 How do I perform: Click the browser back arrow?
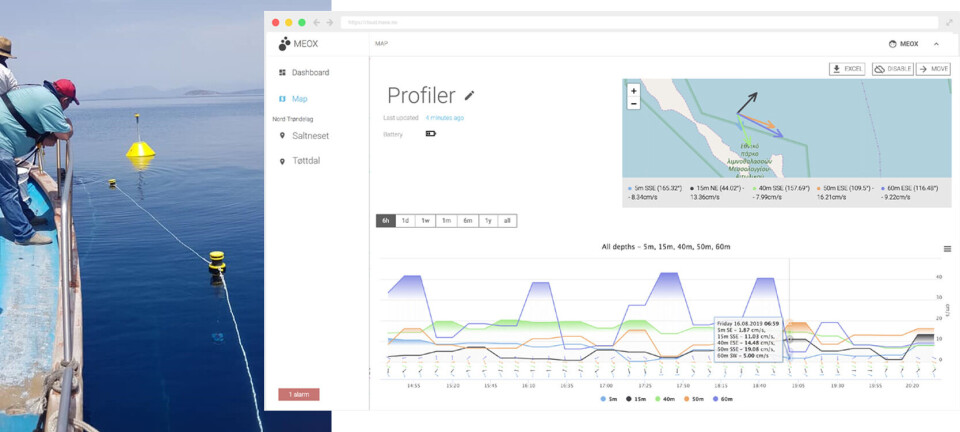(317, 21)
